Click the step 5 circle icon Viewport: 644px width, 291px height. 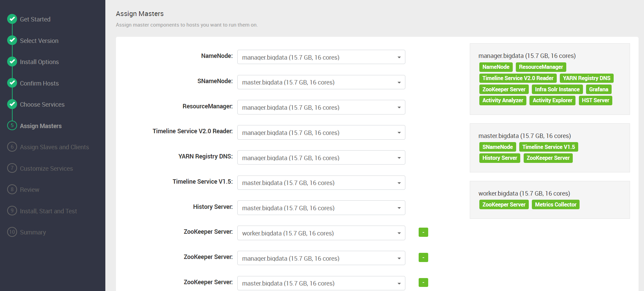point(12,125)
